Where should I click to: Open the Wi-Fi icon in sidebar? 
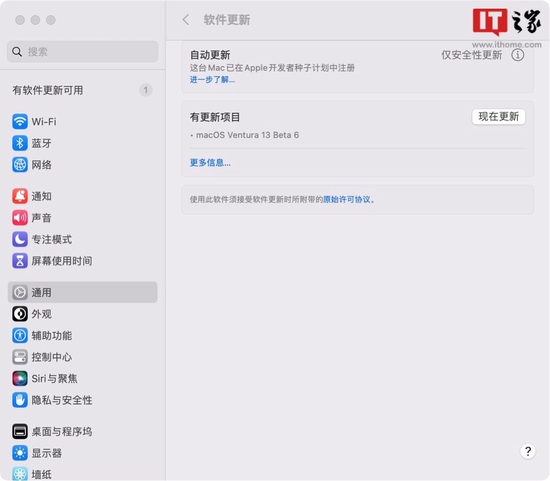[x=20, y=122]
